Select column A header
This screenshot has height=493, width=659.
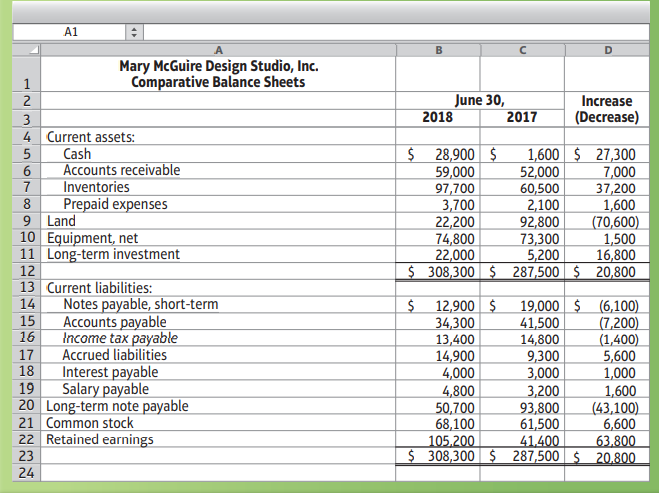point(218,50)
